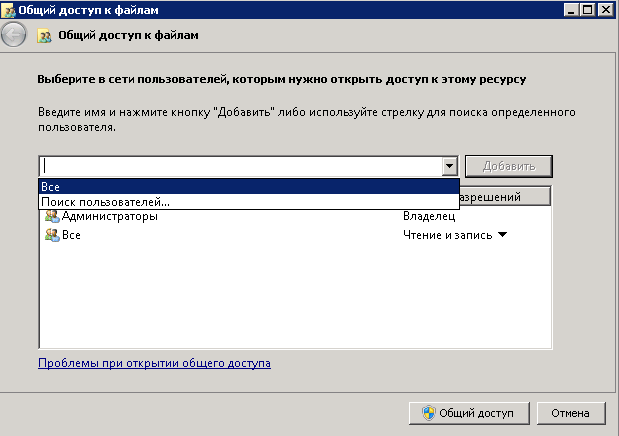The image size is (619, 436).
Task: Click the Общий доступ button
Action: tap(469, 413)
